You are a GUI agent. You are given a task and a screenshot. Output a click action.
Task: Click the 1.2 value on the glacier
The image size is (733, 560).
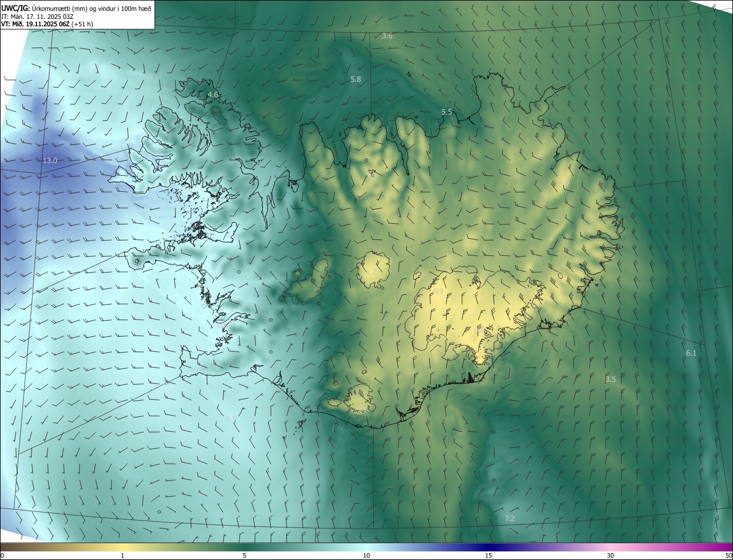click(x=371, y=271)
